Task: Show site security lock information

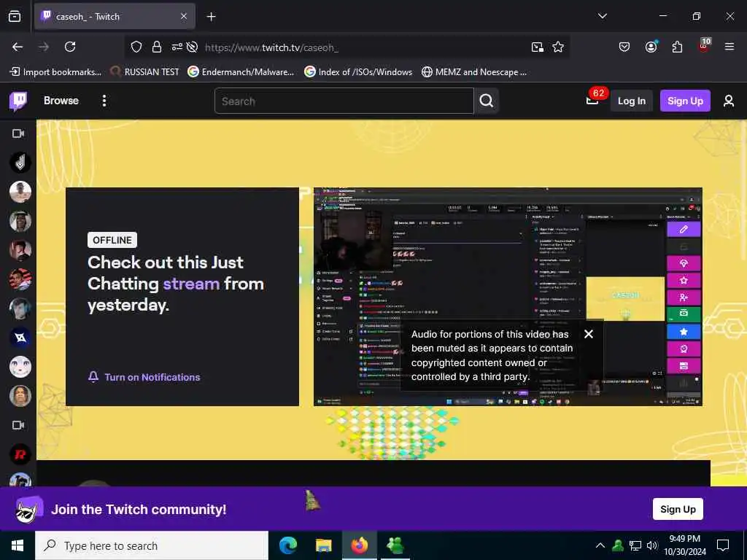Action: pyautogui.click(x=156, y=47)
